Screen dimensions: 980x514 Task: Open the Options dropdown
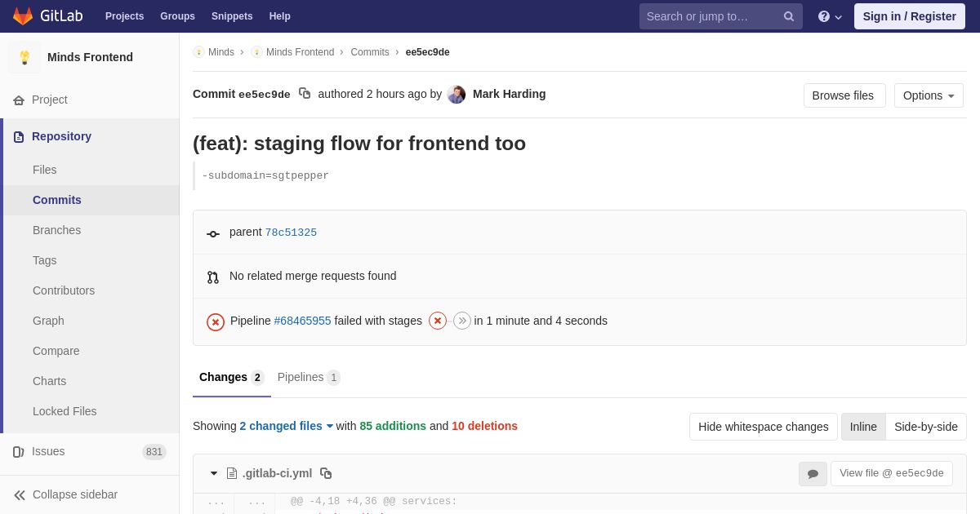(x=929, y=95)
